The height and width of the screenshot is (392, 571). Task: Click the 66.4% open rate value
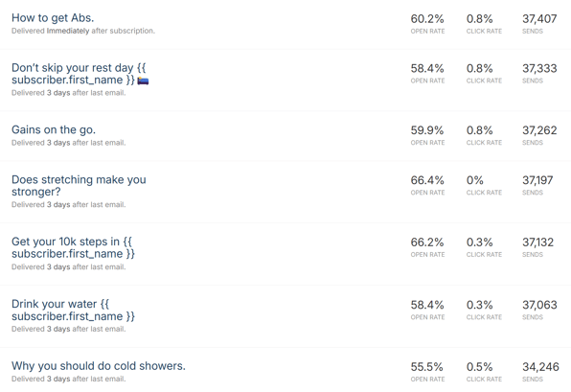pyautogui.click(x=427, y=180)
